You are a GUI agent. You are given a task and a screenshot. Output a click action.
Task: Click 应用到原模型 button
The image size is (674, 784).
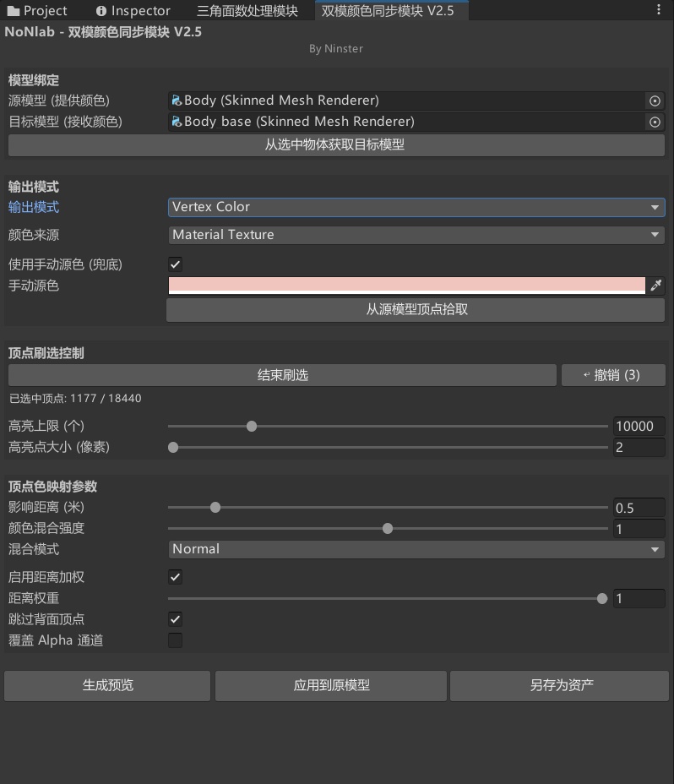click(331, 685)
